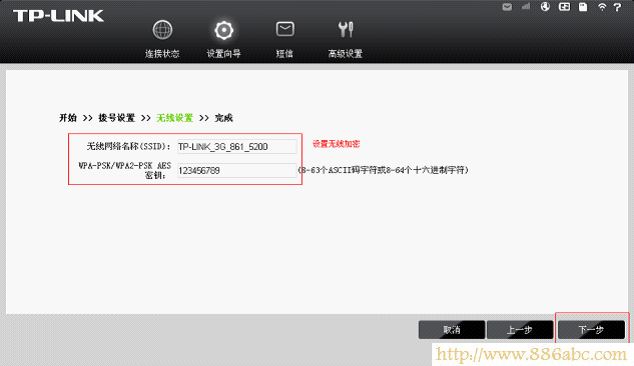Click the small mail status icon
634x366 pixels.
click(x=507, y=7)
